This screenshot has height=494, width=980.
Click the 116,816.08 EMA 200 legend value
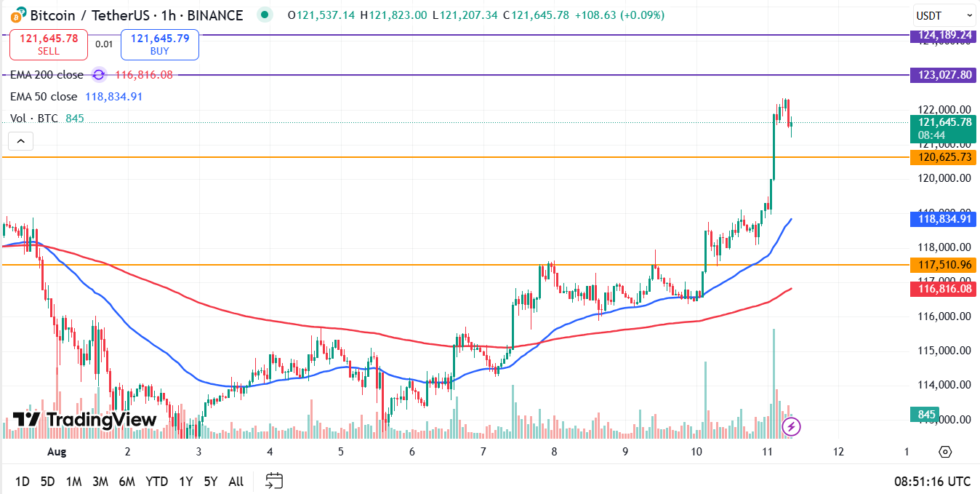pos(144,74)
